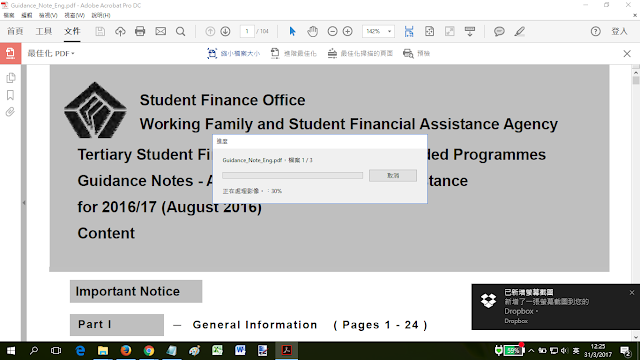This screenshot has width=640, height=360.
Task: Launch Edge browser from taskbar
Action: [80, 351]
